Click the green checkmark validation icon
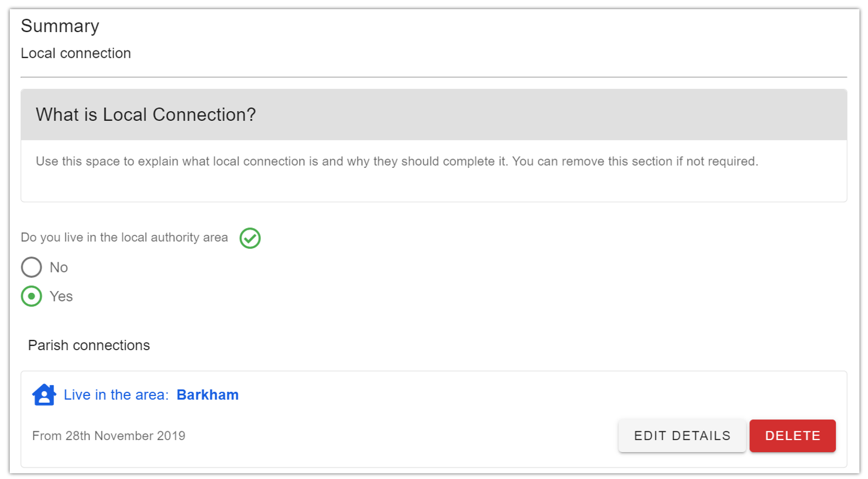Screen dimensions: 868x479 coord(250,238)
